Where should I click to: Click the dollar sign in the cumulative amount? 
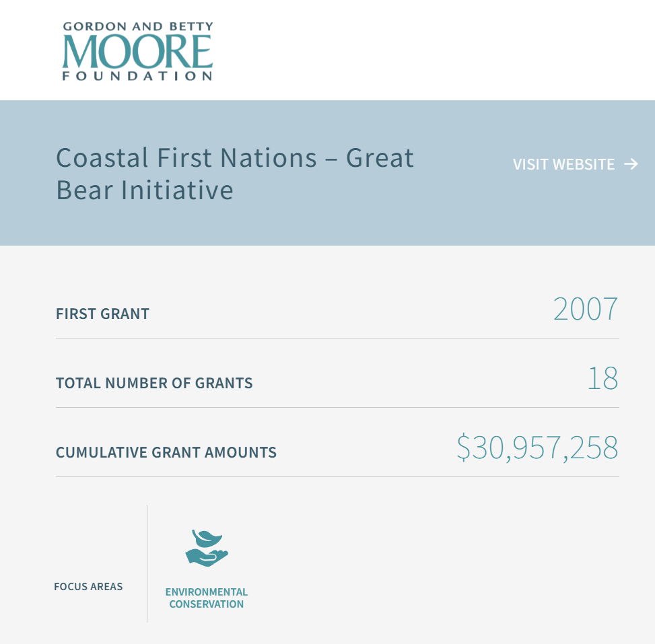point(464,448)
